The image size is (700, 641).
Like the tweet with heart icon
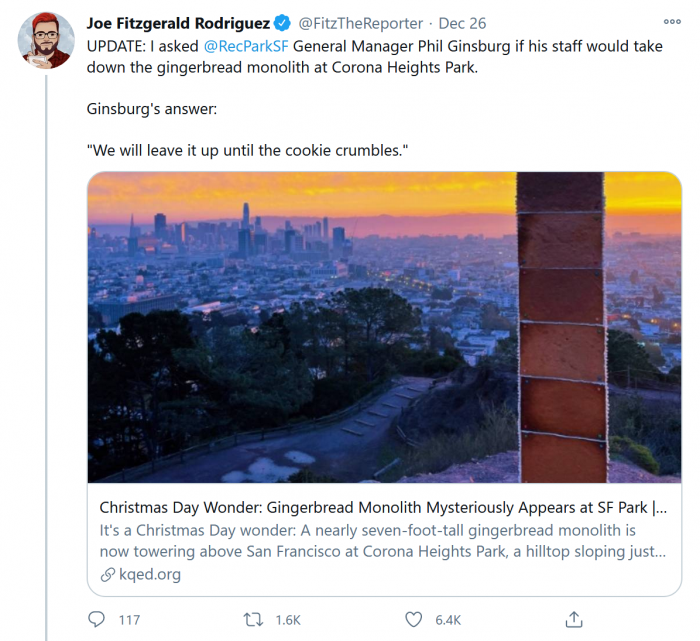[x=414, y=619]
